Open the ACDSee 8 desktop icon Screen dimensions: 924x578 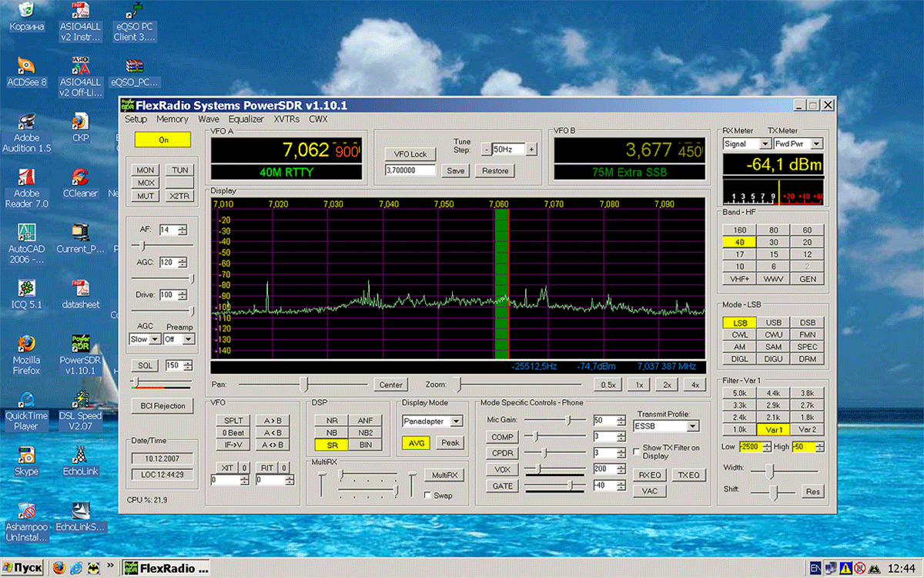(26, 66)
